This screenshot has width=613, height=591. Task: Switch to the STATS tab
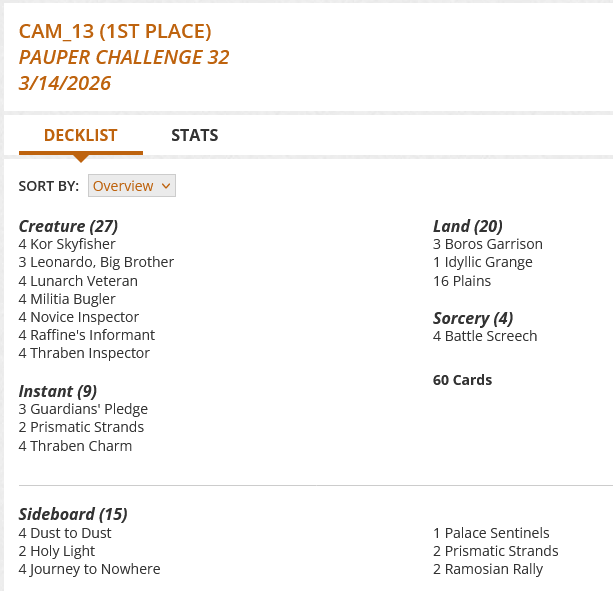coord(194,135)
